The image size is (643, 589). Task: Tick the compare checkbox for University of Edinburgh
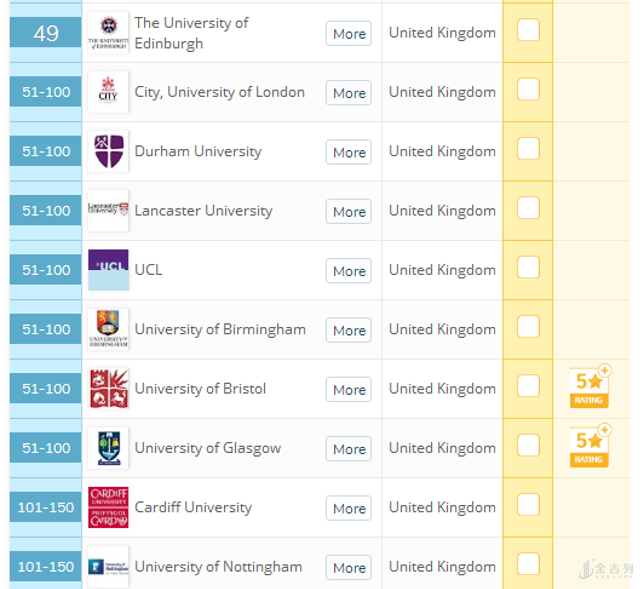pyautogui.click(x=528, y=31)
